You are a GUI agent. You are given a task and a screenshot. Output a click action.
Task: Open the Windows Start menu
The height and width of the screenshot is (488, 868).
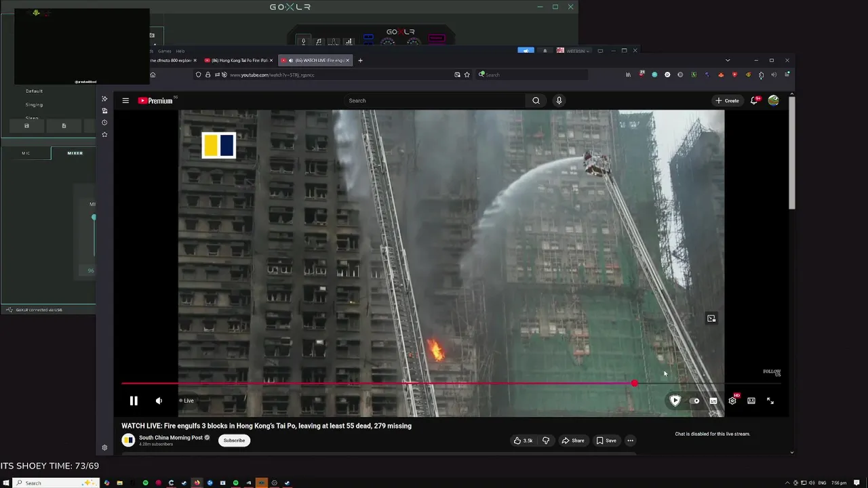[x=7, y=483]
